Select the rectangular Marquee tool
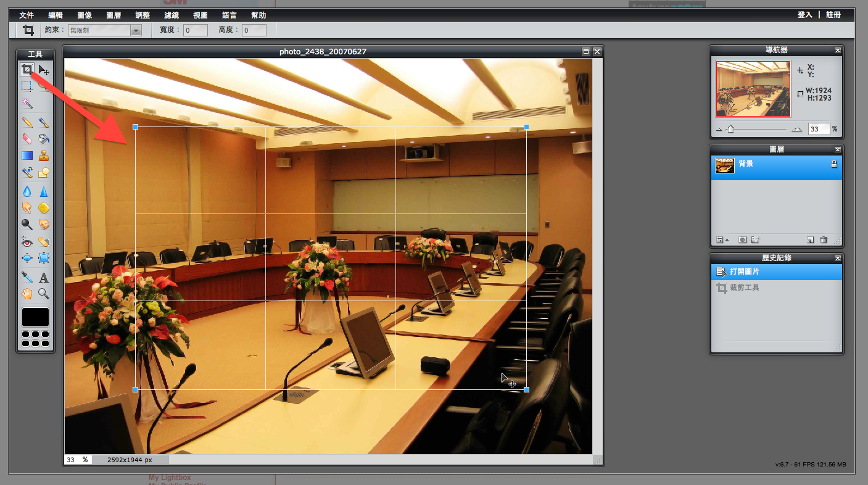Viewport: 868px width, 485px height. click(27, 86)
